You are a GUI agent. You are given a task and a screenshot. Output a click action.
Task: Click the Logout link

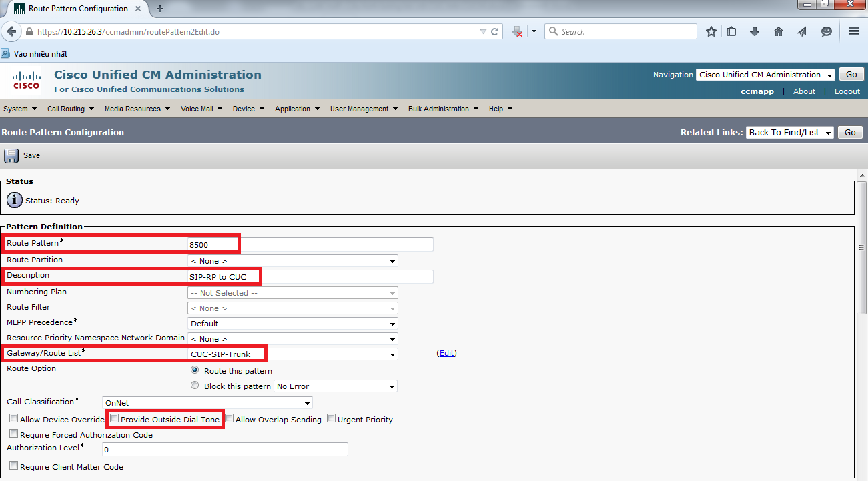click(x=847, y=91)
